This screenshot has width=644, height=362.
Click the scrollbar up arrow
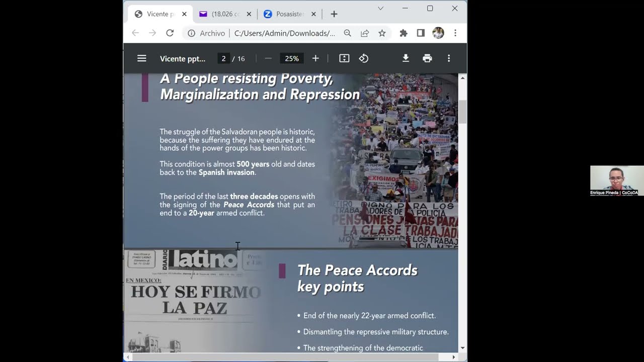click(462, 78)
